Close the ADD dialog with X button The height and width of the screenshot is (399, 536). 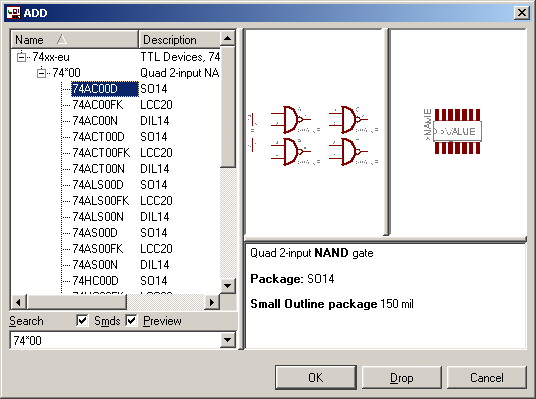point(522,13)
